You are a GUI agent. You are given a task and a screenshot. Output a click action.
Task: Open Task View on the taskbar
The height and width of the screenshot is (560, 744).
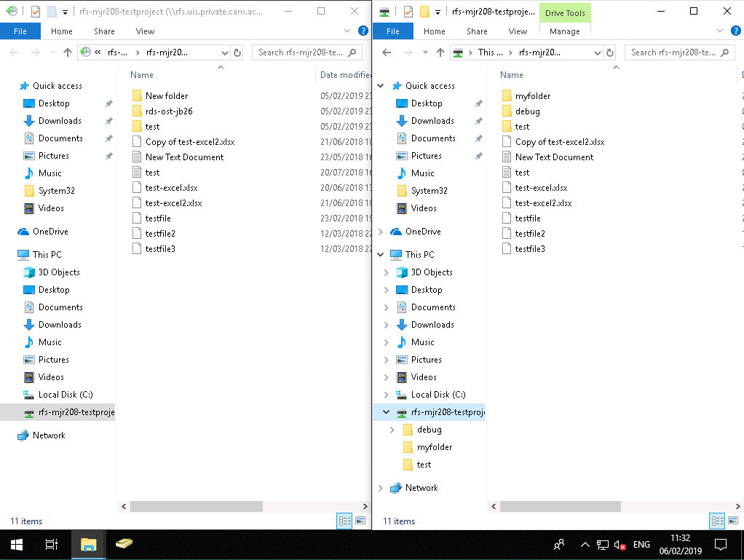coord(51,544)
